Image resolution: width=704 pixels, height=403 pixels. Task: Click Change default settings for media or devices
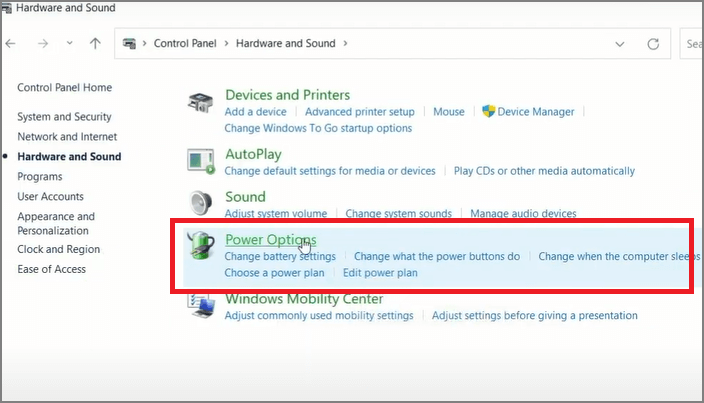[x=330, y=171]
